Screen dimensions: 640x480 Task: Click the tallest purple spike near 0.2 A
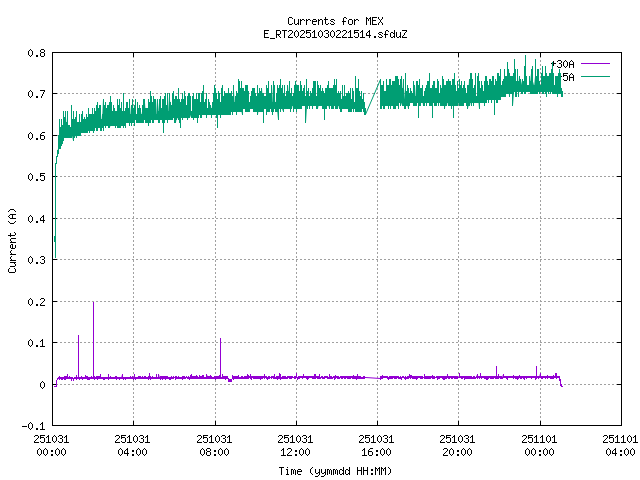(93, 305)
